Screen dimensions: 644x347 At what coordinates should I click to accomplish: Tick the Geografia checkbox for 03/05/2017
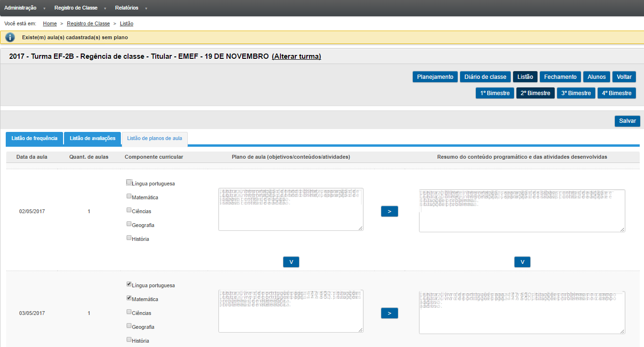coord(129,325)
